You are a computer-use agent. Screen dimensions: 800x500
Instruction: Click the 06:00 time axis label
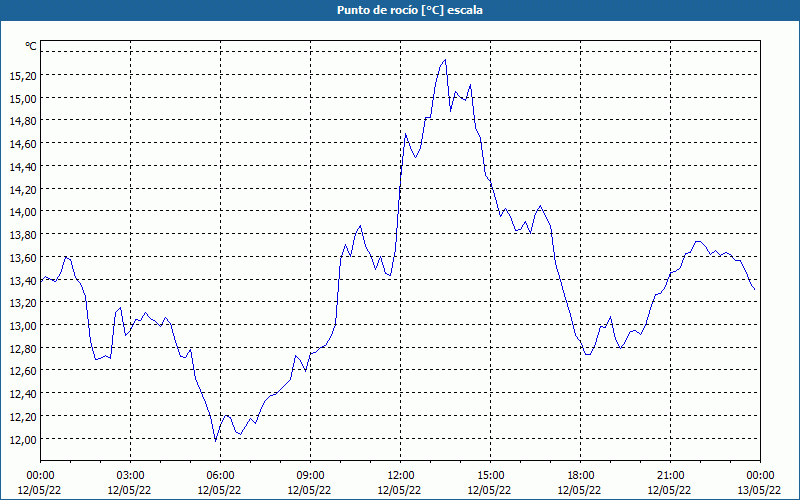[220, 476]
